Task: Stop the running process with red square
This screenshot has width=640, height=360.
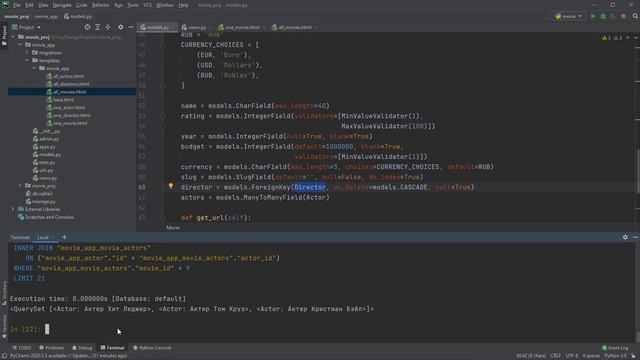Action: (623, 16)
